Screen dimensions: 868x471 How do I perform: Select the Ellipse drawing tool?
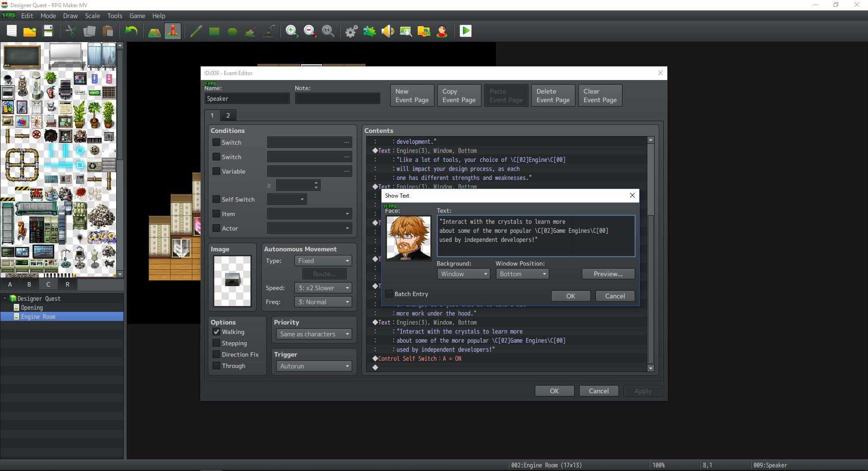click(x=232, y=31)
